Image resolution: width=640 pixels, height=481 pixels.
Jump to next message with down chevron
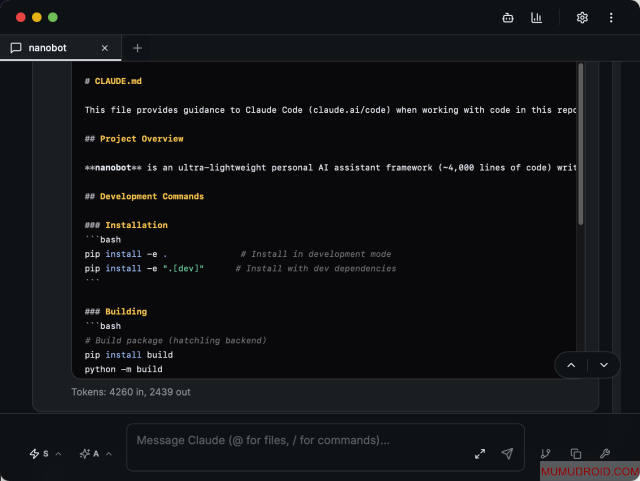pos(603,365)
